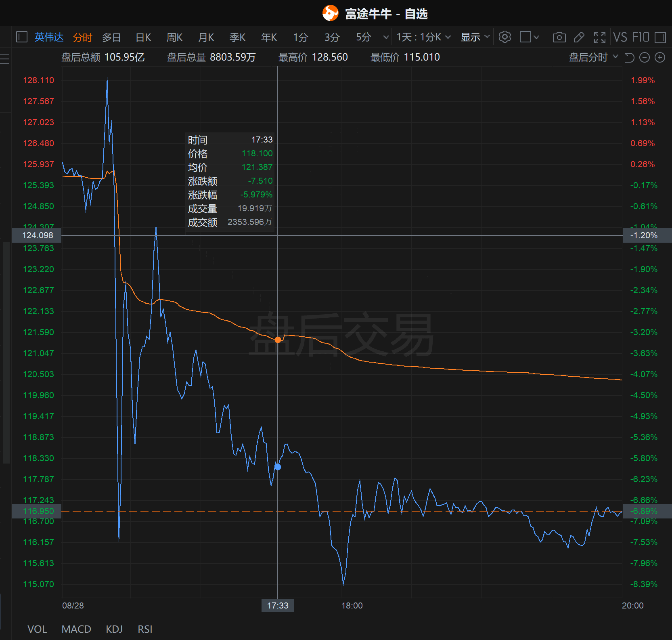This screenshot has height=640, width=672.
Task: Show the KDJ indicator
Action: tap(114, 629)
